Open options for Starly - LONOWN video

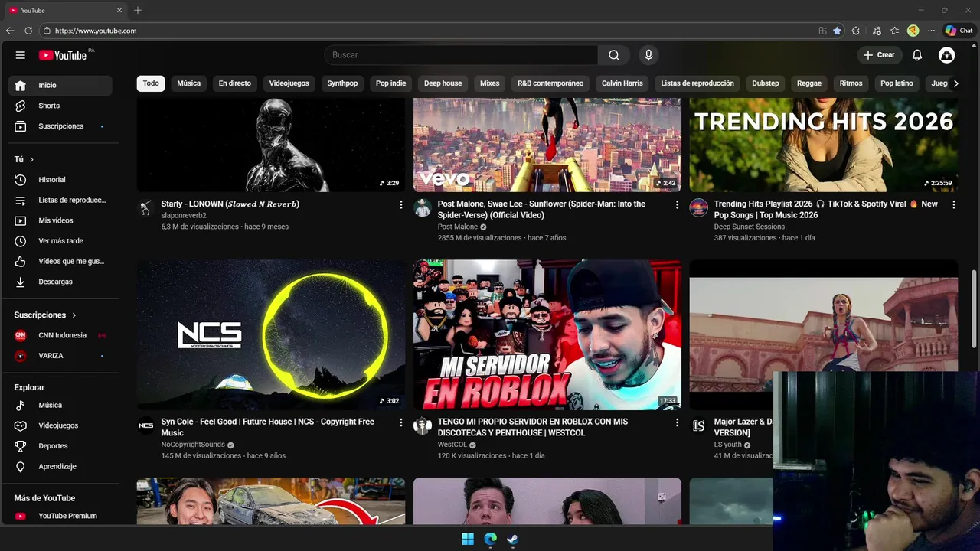point(400,204)
